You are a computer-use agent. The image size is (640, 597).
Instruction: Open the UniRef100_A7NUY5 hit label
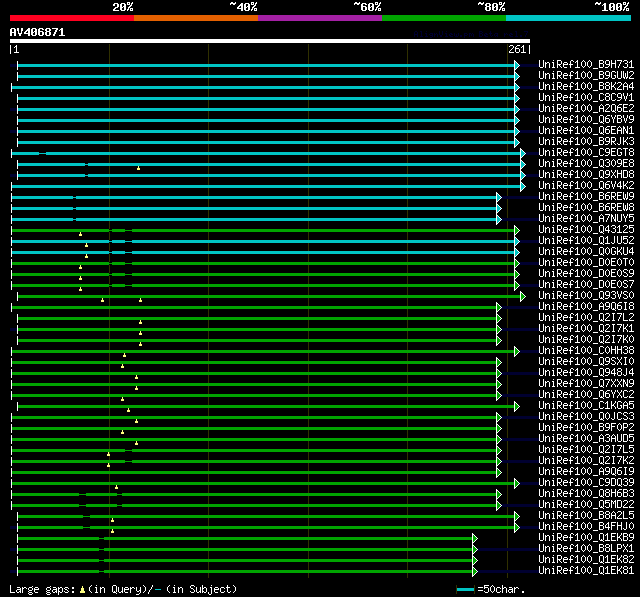[586, 218]
